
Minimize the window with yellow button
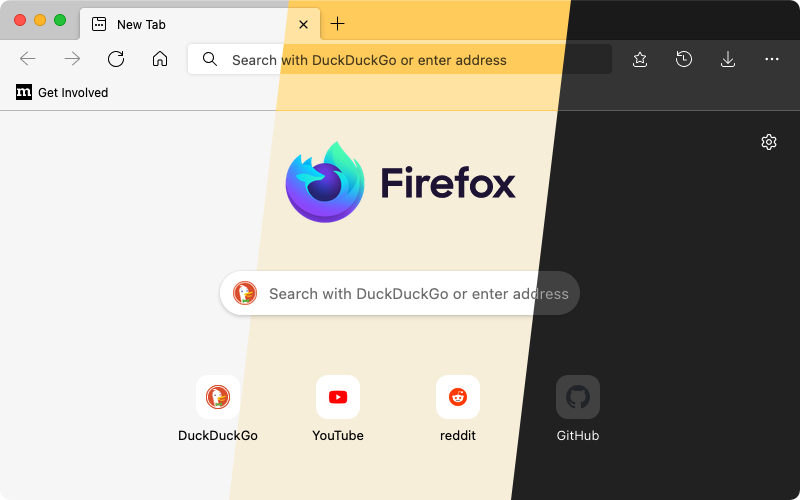pos(40,20)
